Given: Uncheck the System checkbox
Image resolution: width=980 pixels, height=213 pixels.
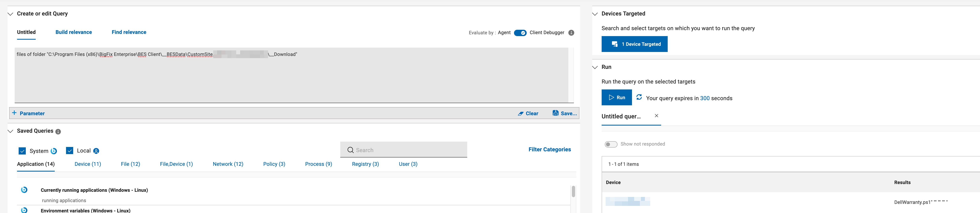Looking at the screenshot, I should (x=22, y=151).
